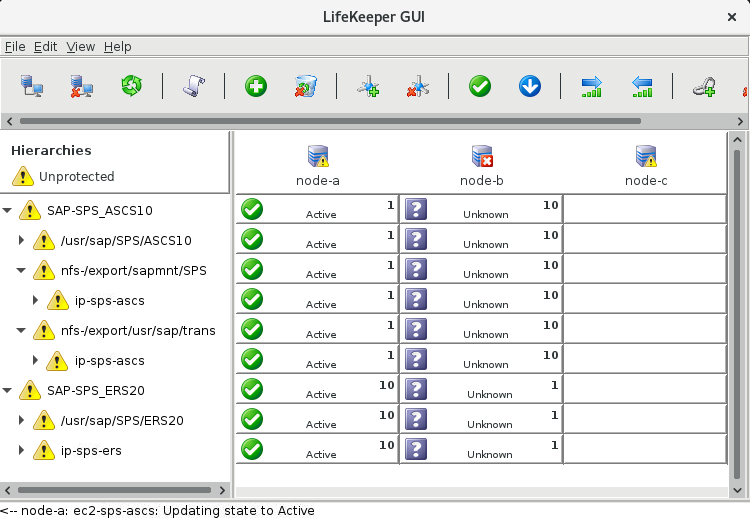Select the ip-sps-ers tree label
Screen dimensions: 750x518
coord(91,451)
